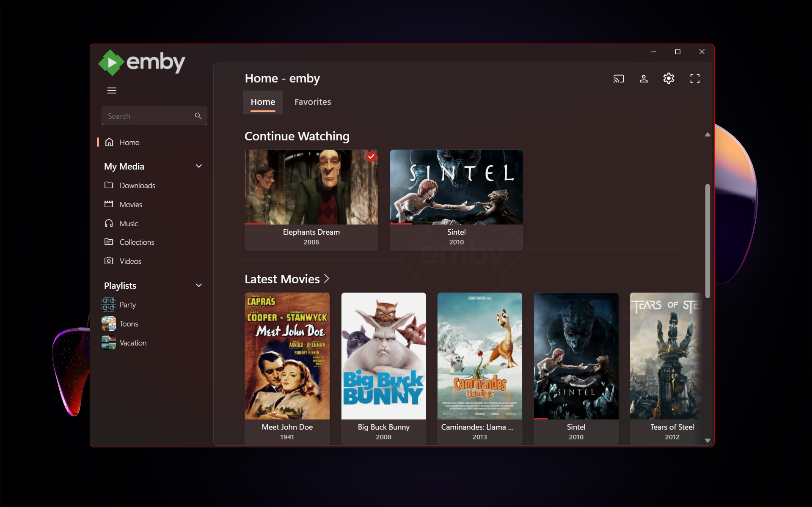
Task: Click the "Meet John Doe" title text
Action: coord(287,427)
